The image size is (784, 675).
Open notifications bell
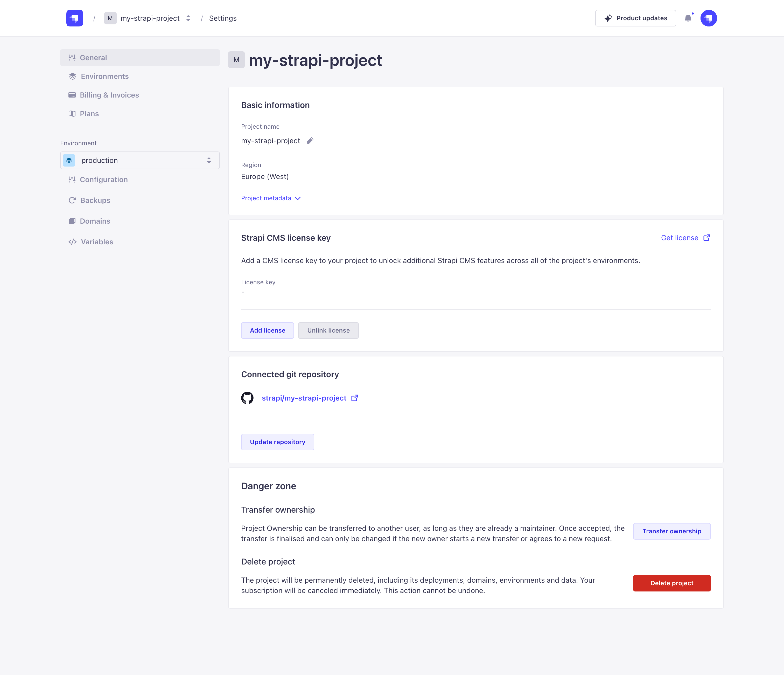(x=688, y=18)
